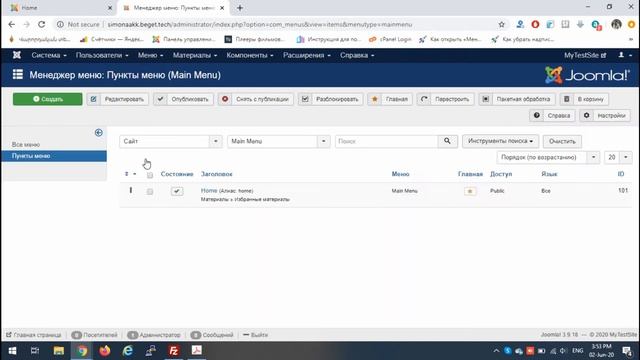
Task: Click the Joomla logo icon in admin menu
Action: tap(17, 55)
